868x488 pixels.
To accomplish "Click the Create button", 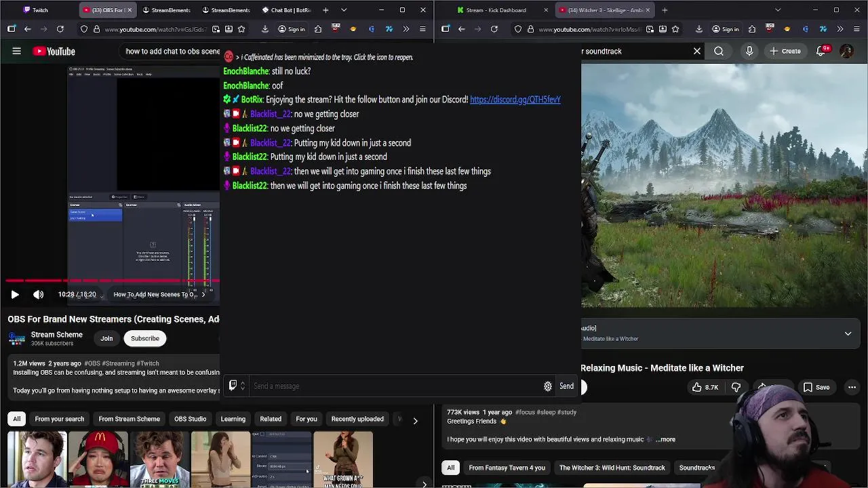I will pyautogui.click(x=785, y=51).
